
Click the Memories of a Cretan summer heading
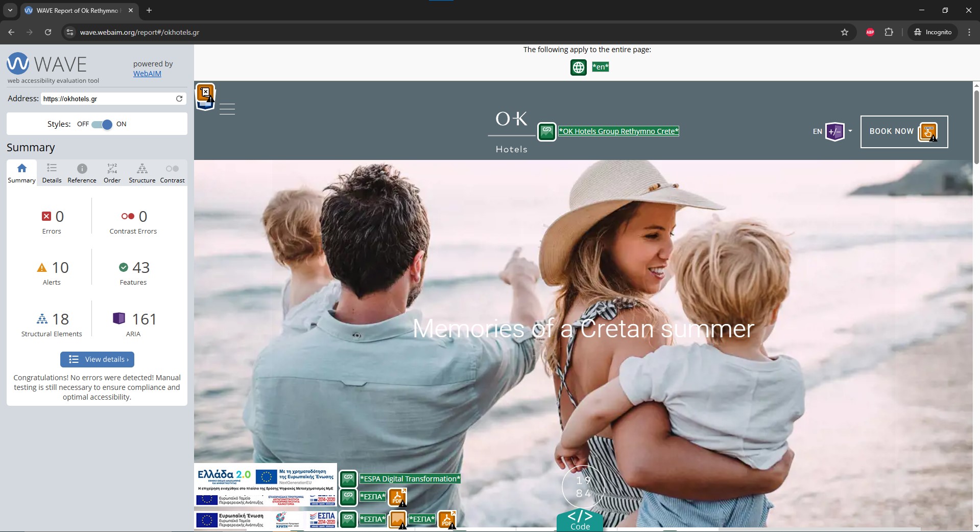point(583,329)
